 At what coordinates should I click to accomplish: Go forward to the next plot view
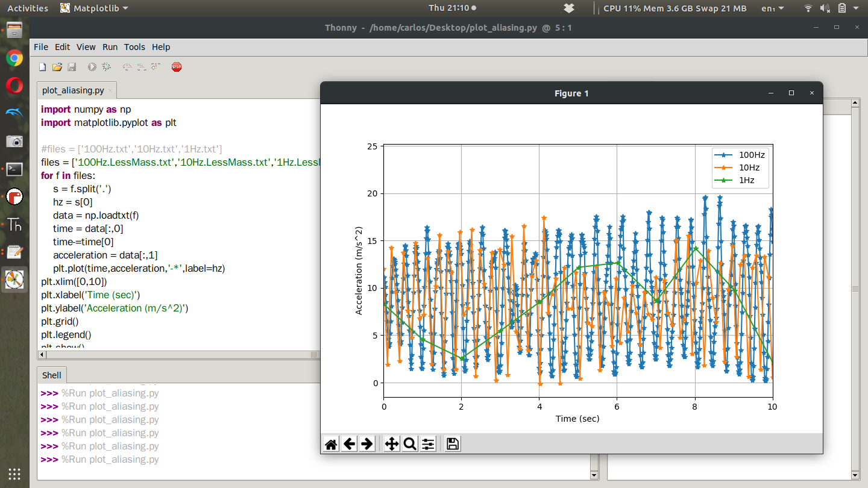[x=367, y=444]
